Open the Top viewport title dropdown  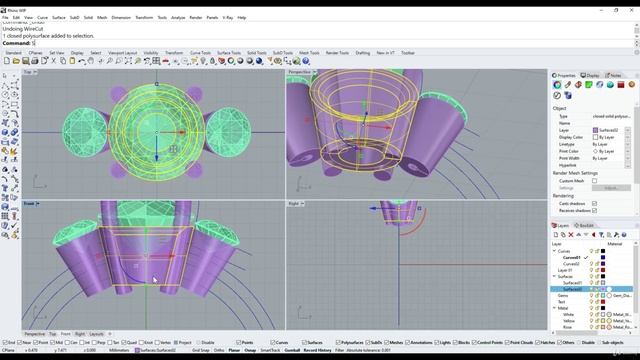click(x=35, y=72)
